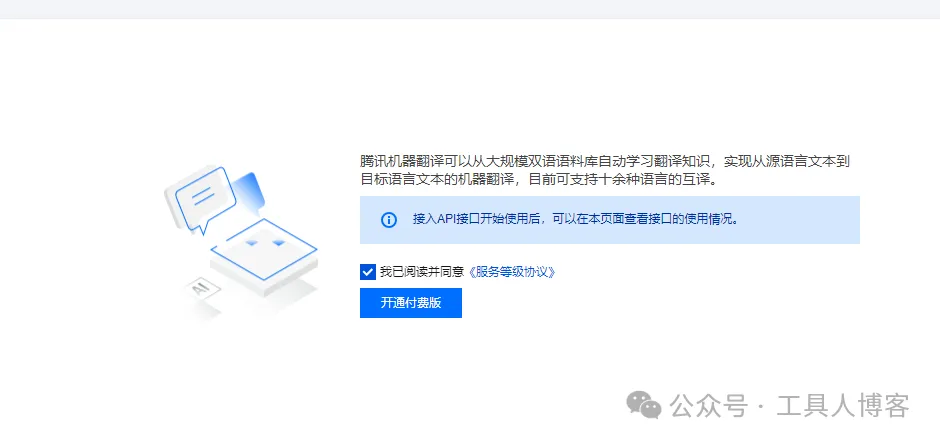Uncheck the agreement checkbox beside 我已阅读并同意
The width and height of the screenshot is (940, 444).
[x=367, y=272]
